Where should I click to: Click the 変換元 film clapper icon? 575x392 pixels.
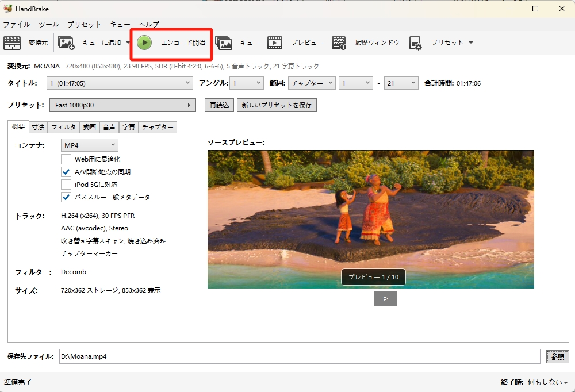pyautogui.click(x=11, y=43)
